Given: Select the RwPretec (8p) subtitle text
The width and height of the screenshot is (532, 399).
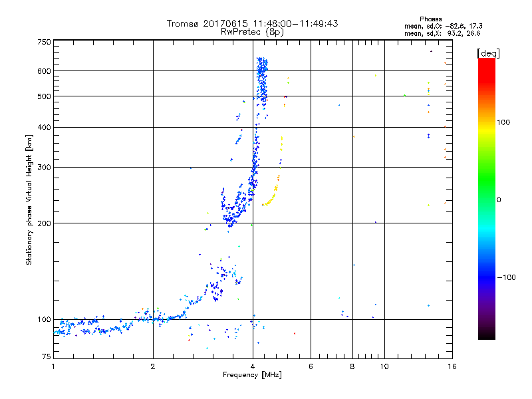Looking at the screenshot, I should click(x=252, y=31).
